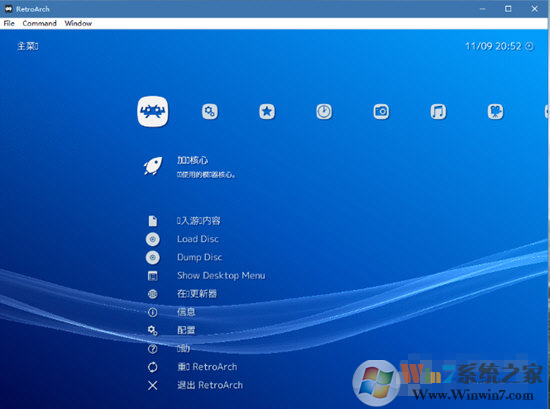Click the disc icon beside Dump Disc

point(153,257)
